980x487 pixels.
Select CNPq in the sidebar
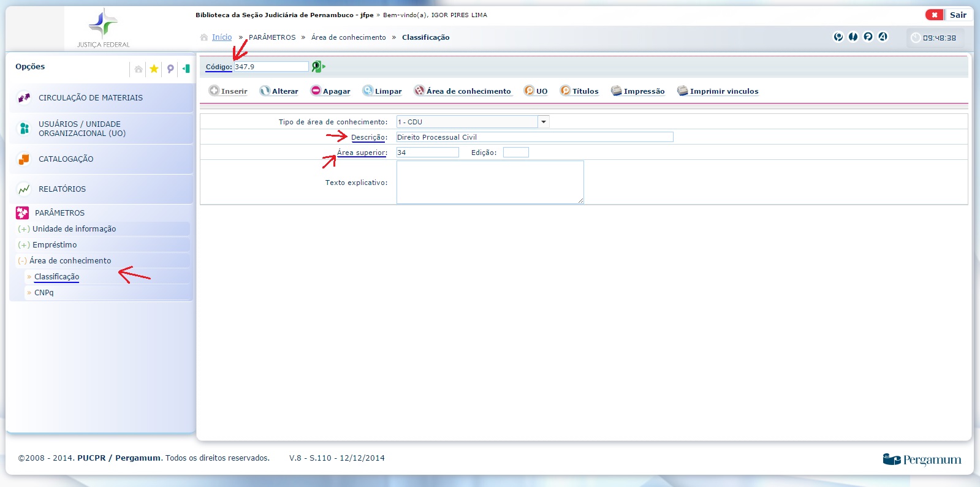(x=44, y=293)
